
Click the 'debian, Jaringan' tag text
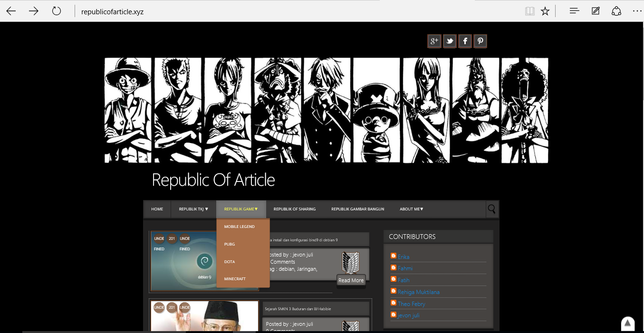(x=298, y=269)
